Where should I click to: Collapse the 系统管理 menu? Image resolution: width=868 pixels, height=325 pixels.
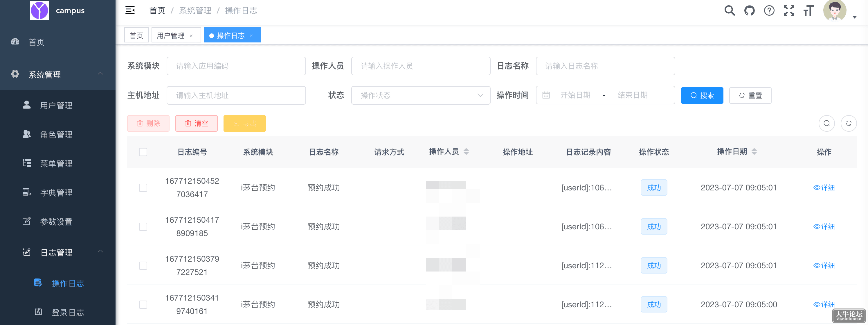coord(100,74)
